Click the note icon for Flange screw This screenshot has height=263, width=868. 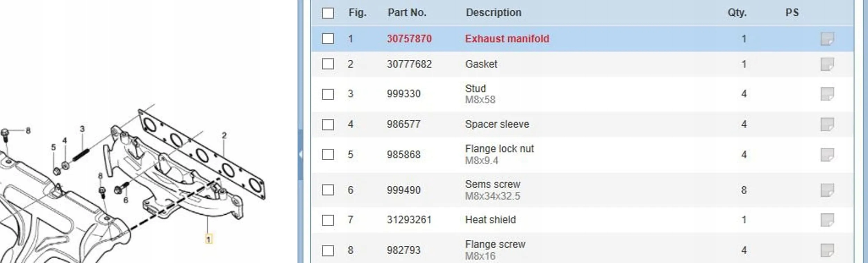pyautogui.click(x=827, y=250)
